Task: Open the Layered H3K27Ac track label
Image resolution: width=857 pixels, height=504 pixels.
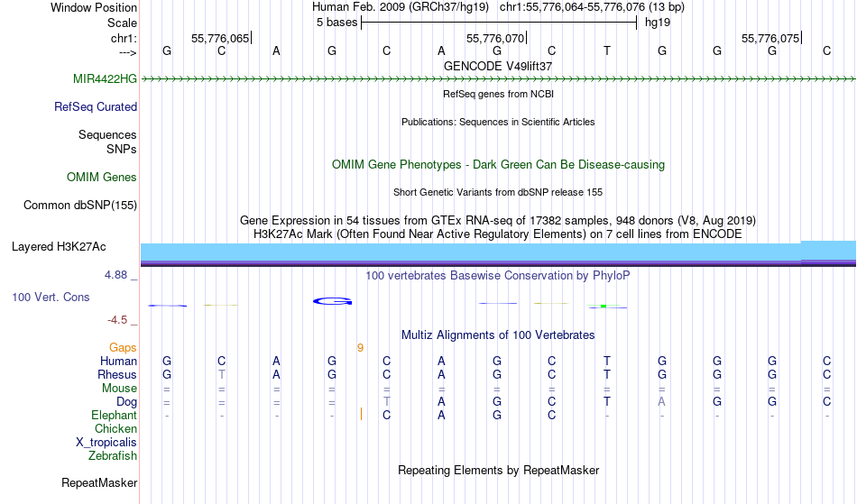Action: (x=59, y=247)
